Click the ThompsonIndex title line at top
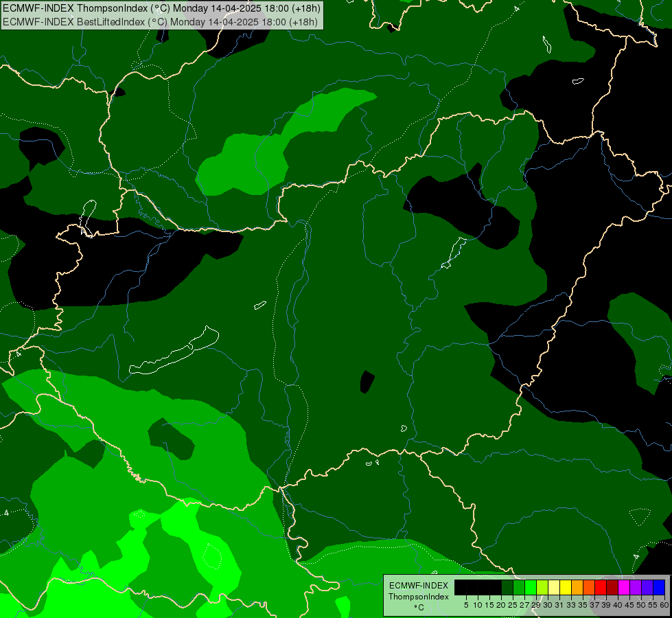The width and height of the screenshot is (672, 618). click(x=161, y=8)
